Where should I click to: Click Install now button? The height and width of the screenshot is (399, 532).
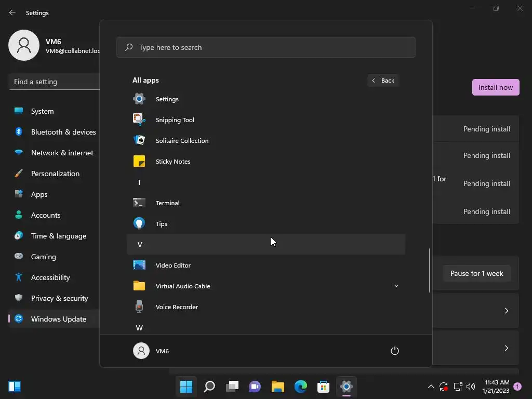click(x=495, y=87)
